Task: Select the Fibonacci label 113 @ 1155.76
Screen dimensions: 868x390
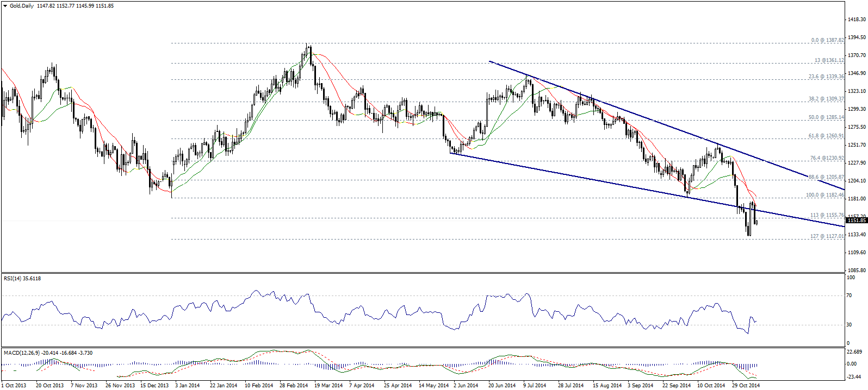Action: (x=827, y=215)
